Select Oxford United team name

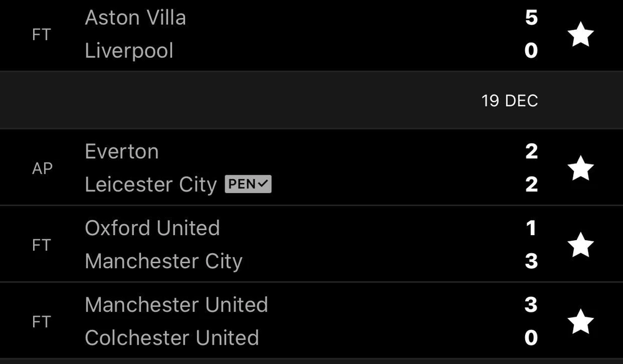coord(152,228)
